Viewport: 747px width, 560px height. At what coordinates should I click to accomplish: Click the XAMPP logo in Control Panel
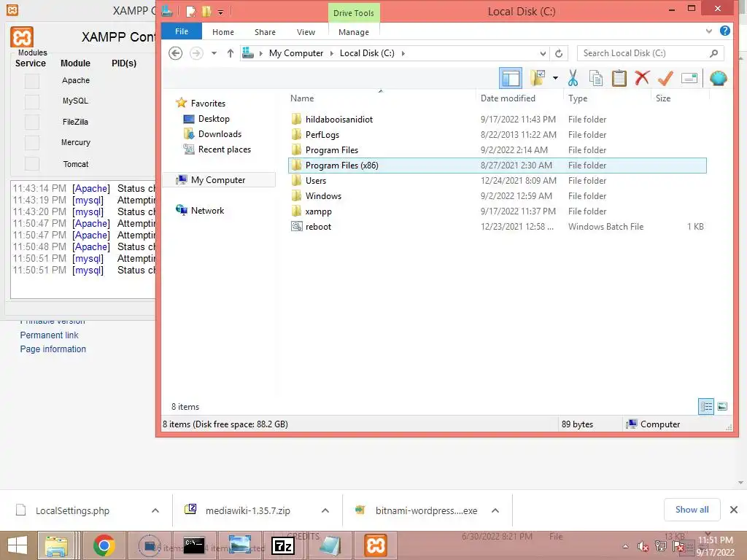click(22, 37)
